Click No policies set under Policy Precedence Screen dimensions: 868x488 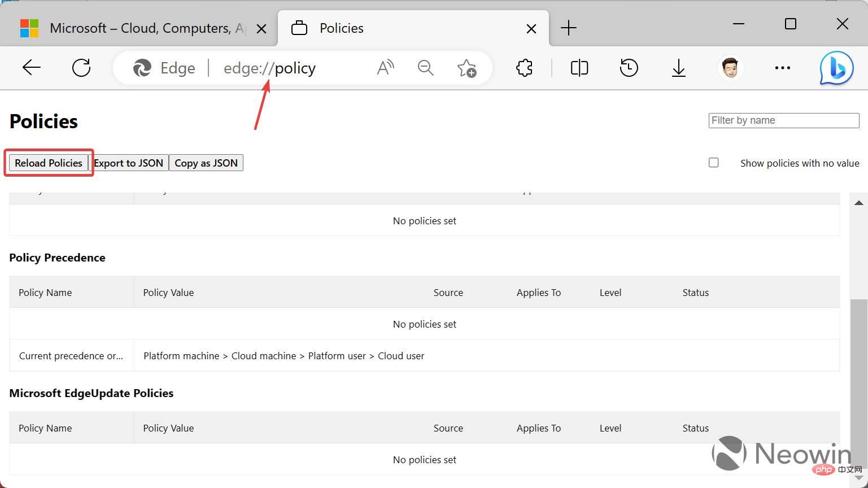[x=425, y=324]
